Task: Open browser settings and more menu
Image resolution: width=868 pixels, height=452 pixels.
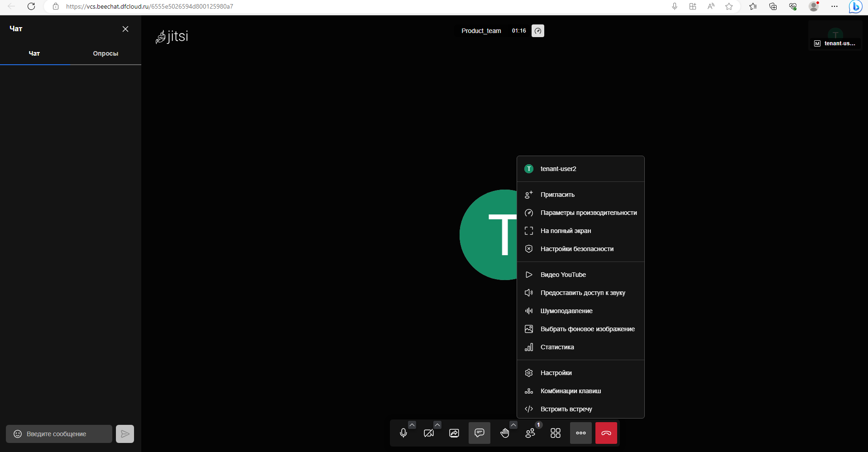Action: 834,6
